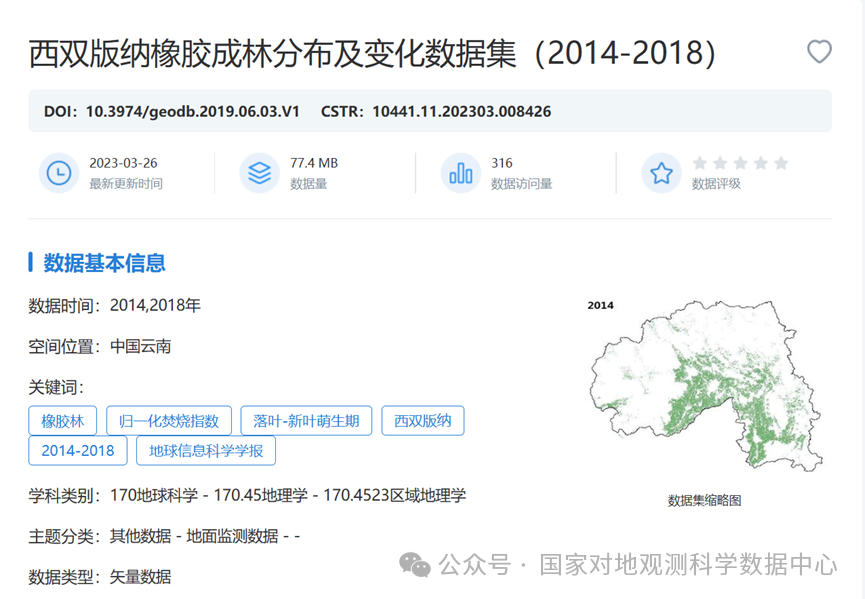
Task: Select the 橡胶林 keyword tag
Action: pyautogui.click(x=63, y=421)
